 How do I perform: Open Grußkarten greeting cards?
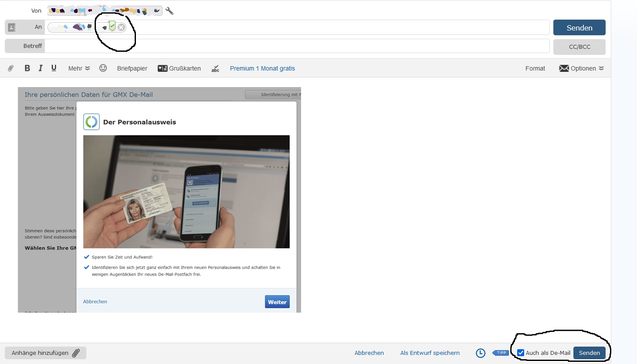tap(179, 68)
